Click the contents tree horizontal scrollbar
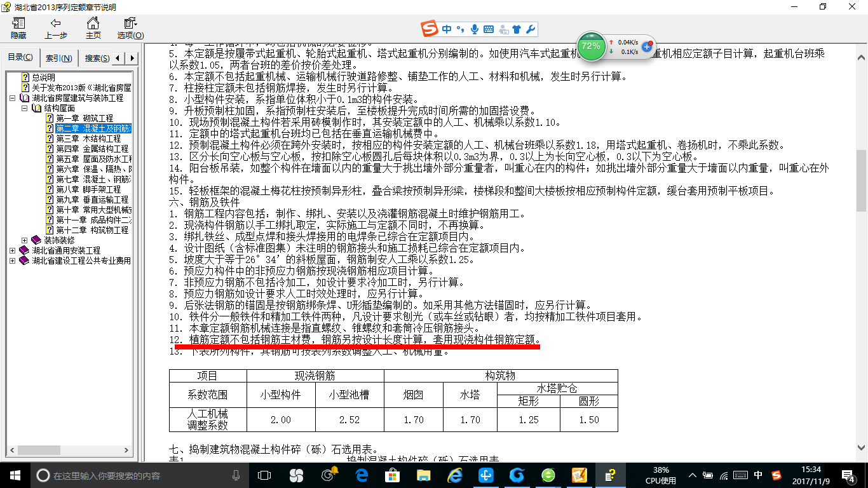This screenshot has width=868, height=488. 69,451
